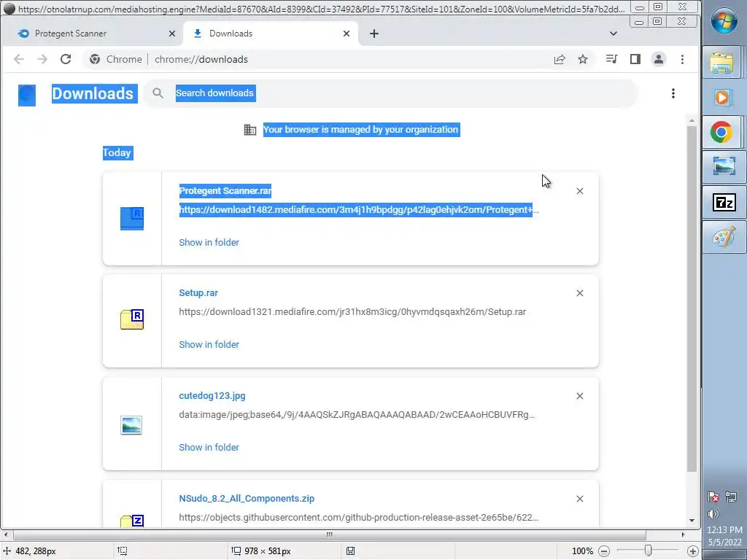Open Windows Explorer from the taskbar

(x=721, y=63)
